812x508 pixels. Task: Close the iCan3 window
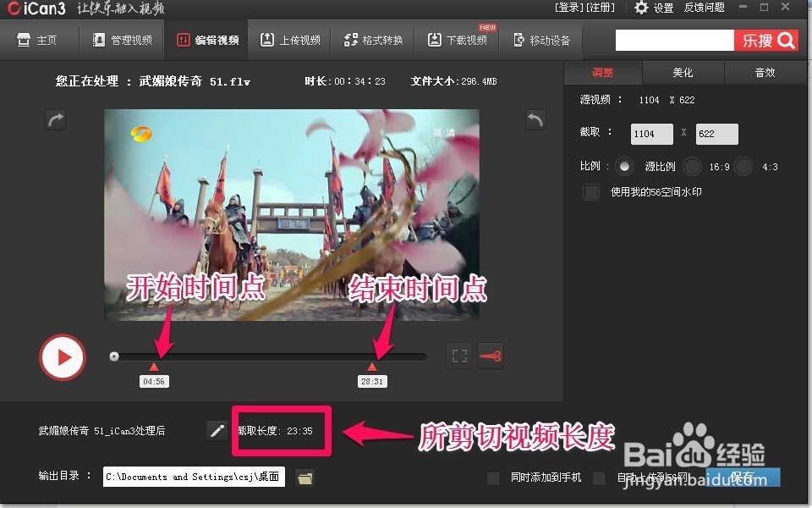tap(786, 7)
